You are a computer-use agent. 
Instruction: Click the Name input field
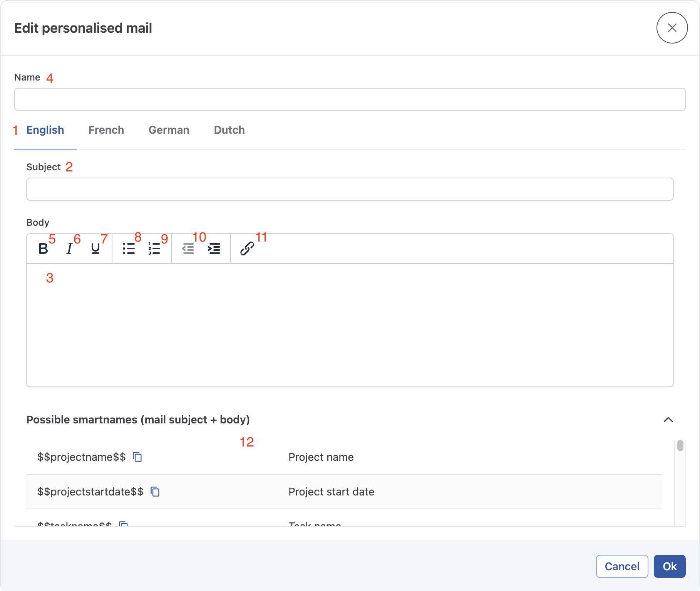[350, 99]
